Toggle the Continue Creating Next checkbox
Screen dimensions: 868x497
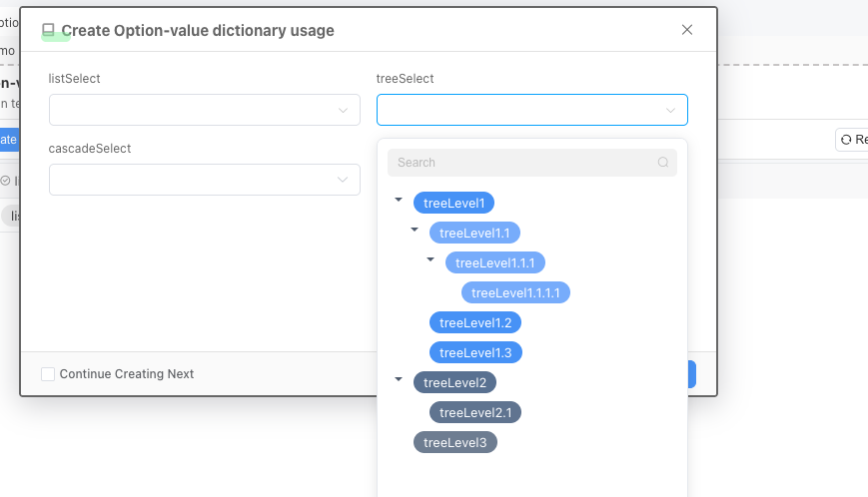click(48, 374)
